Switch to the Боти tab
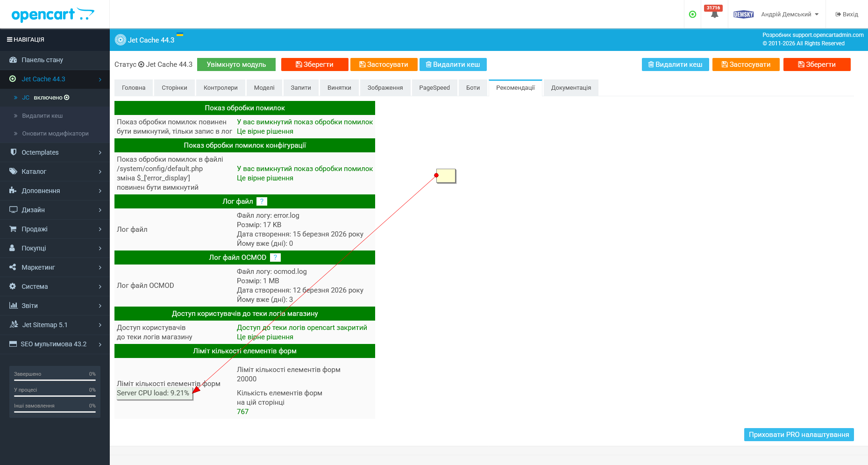The image size is (868, 465). (x=473, y=88)
